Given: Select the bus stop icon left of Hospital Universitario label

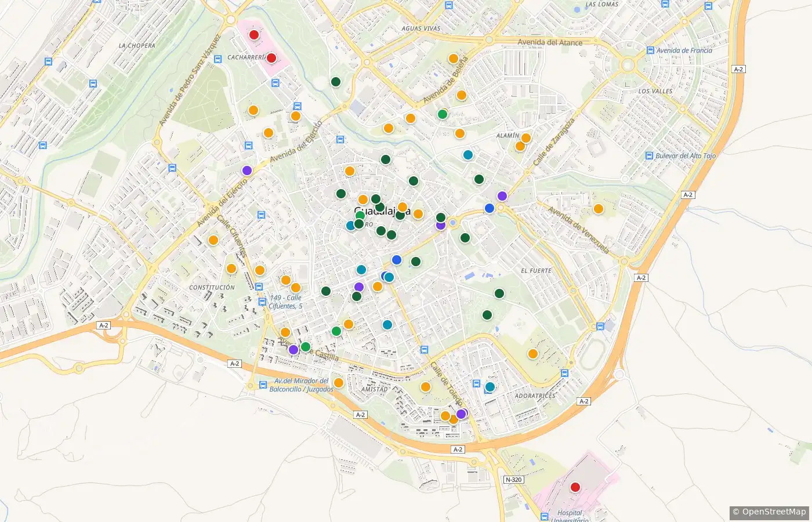Looking at the screenshot, I should [545, 516].
